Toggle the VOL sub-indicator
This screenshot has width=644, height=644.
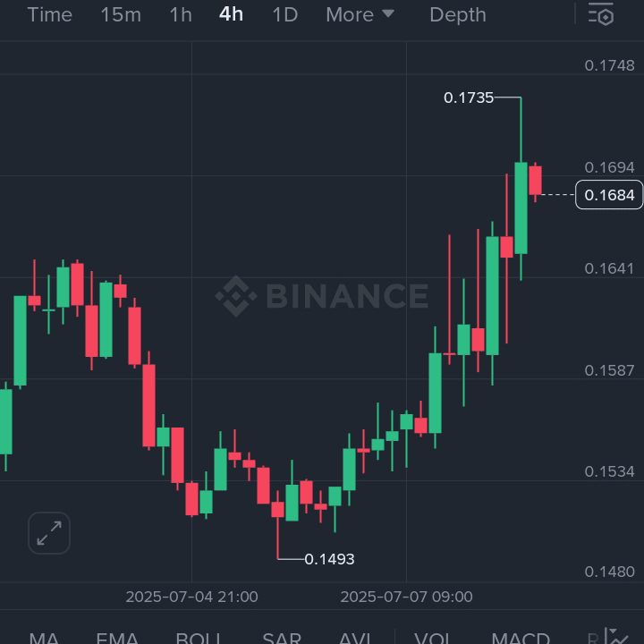tap(433, 639)
